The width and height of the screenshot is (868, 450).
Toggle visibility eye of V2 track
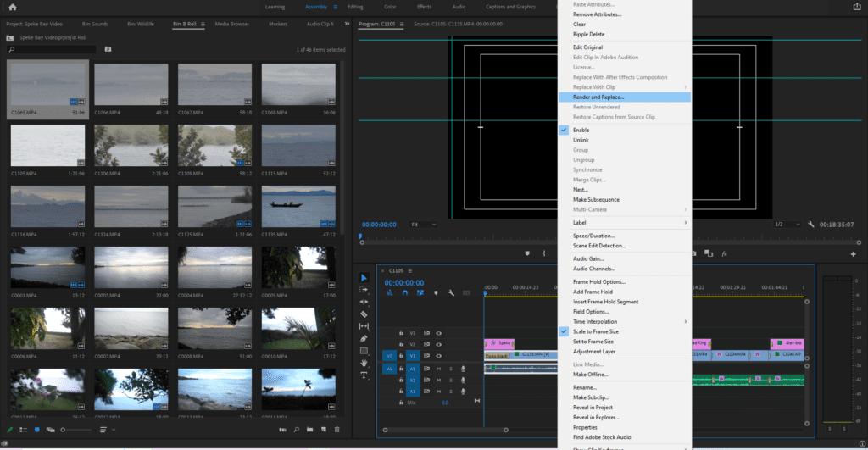438,344
